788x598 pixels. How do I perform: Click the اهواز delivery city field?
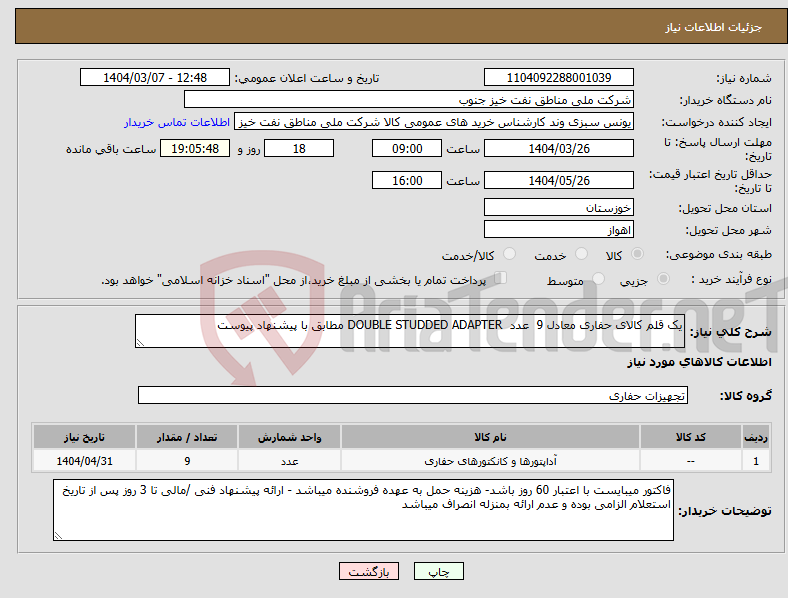click(x=558, y=230)
